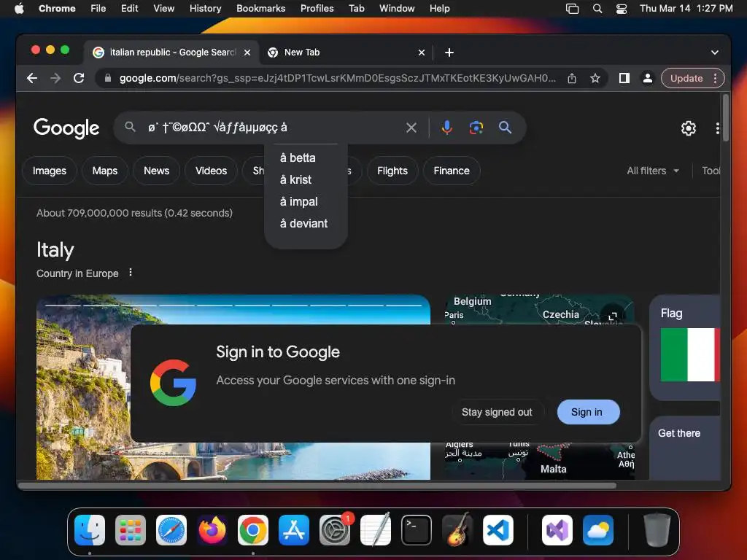
Task: Click the vertical page scrollbar
Action: coord(726,118)
